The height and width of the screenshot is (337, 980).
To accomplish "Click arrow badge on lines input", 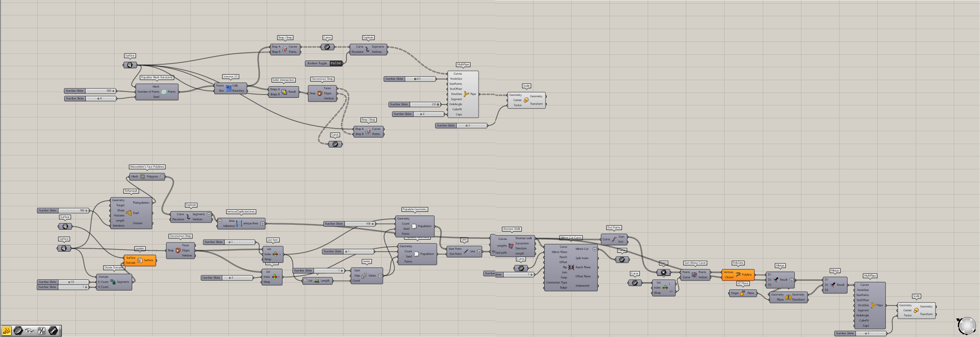I will click(x=220, y=221).
